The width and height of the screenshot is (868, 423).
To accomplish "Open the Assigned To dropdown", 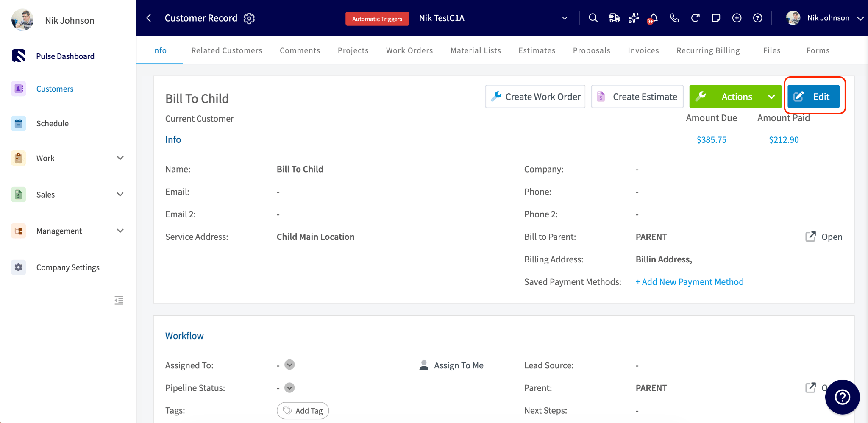I will pyautogui.click(x=289, y=365).
